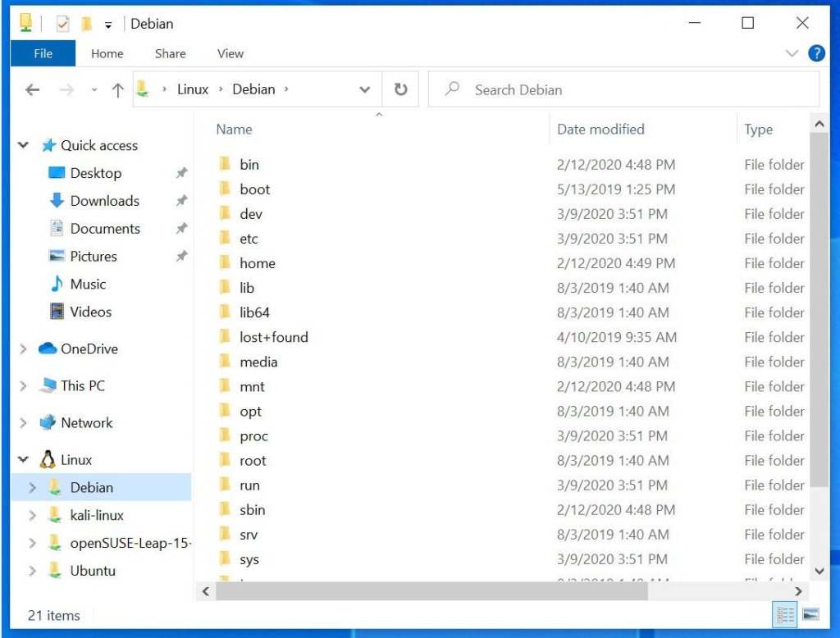Navigate up one folder level
The width and height of the screenshot is (840, 638).
[x=117, y=89]
